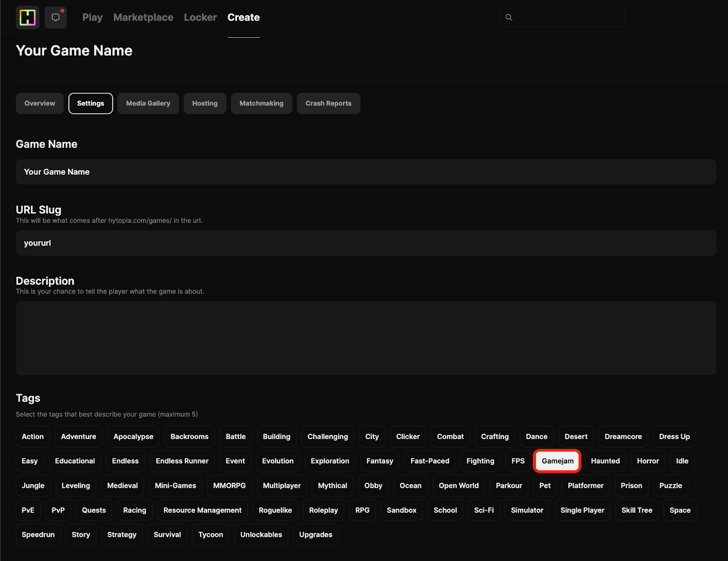Click the search magnifier icon
This screenshot has height=561, width=728.
[509, 17]
